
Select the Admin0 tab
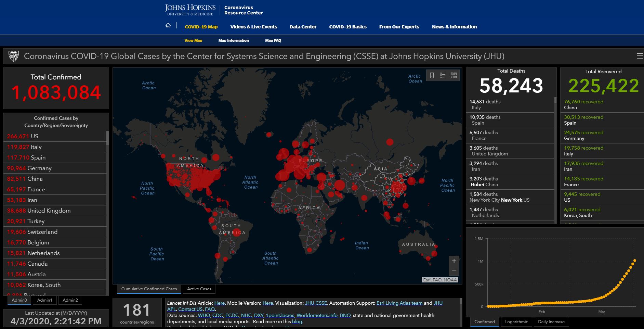click(x=19, y=300)
